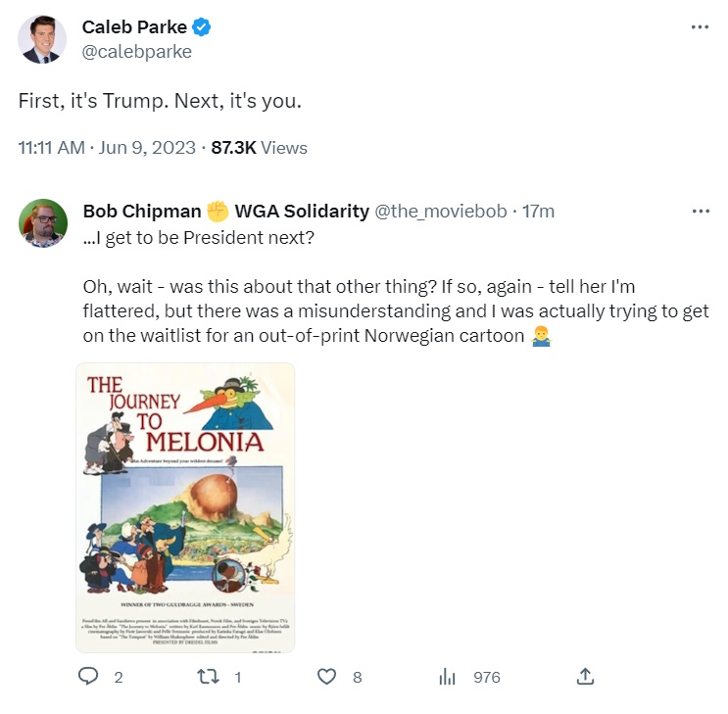This screenshot has height=714, width=728.
Task: Like the reply with heart icon
Action: (x=327, y=677)
